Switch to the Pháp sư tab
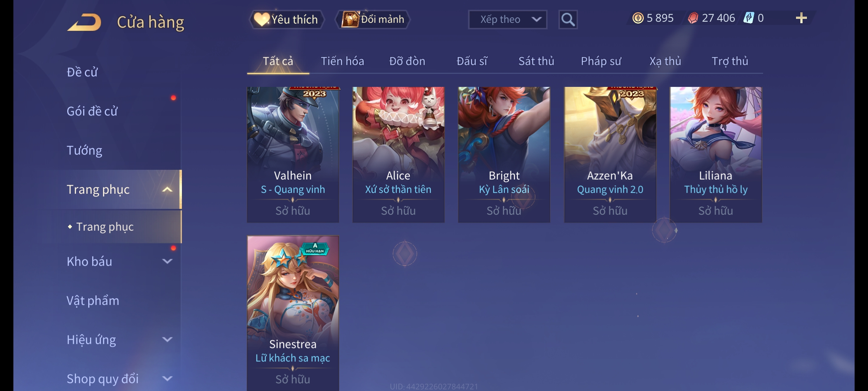Image resolution: width=868 pixels, height=391 pixels. point(601,61)
